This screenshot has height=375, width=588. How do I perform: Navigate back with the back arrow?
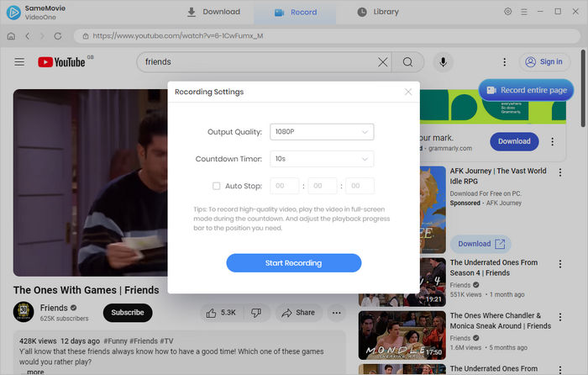pyautogui.click(x=28, y=36)
